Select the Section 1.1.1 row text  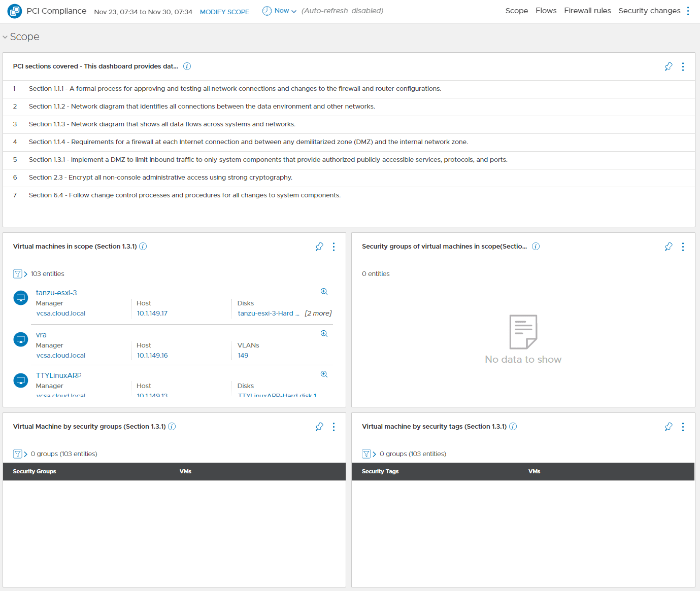pos(235,89)
